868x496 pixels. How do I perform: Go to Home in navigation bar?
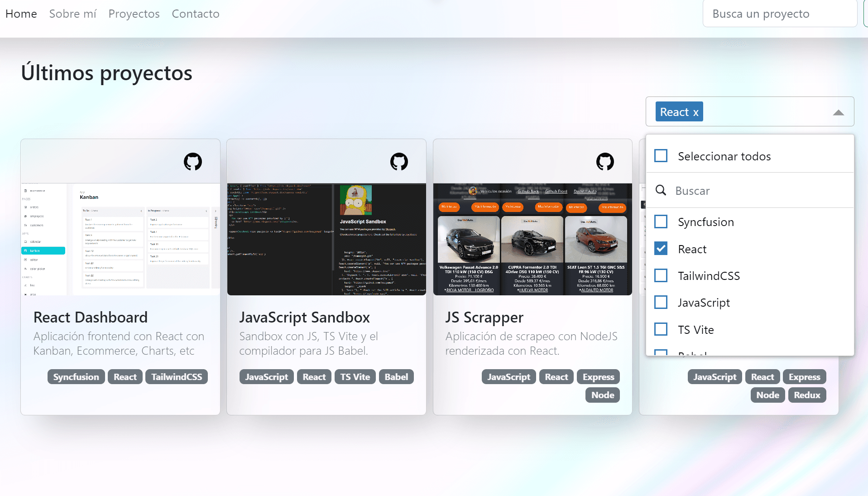click(x=21, y=14)
